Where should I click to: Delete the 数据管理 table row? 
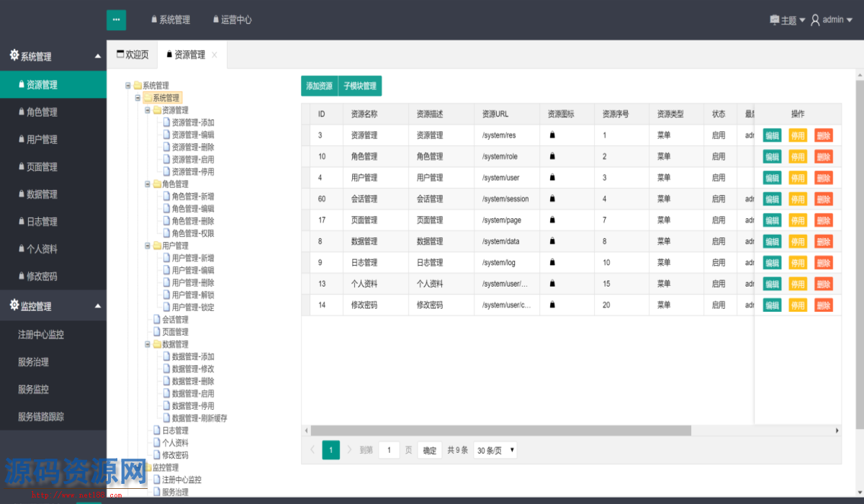824,241
